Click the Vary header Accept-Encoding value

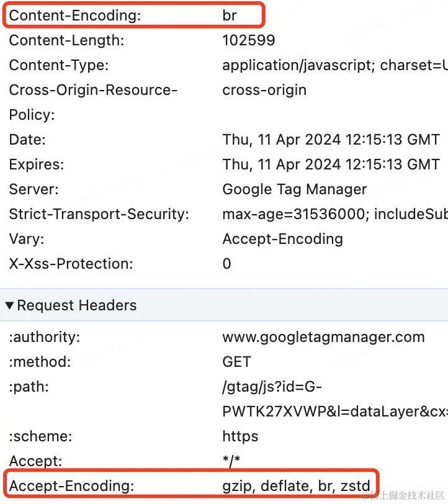point(282,239)
